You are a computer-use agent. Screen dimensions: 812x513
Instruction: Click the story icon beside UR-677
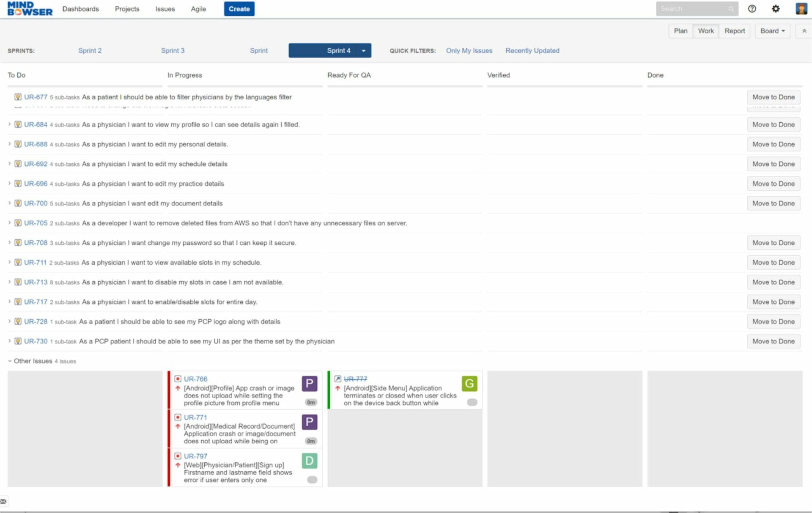pos(18,97)
